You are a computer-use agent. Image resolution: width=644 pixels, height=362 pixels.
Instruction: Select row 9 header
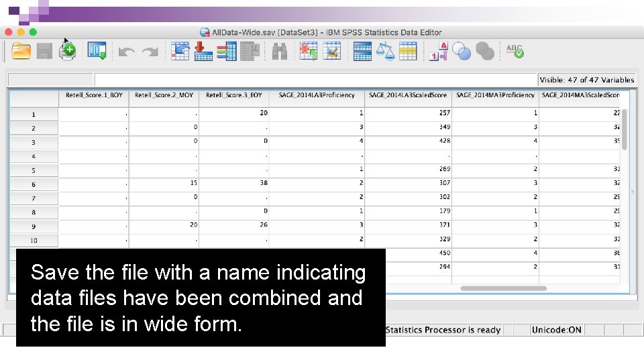(x=34, y=226)
